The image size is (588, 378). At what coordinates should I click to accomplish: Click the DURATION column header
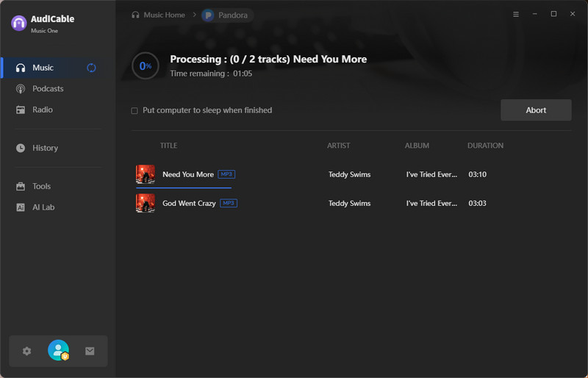pos(485,146)
